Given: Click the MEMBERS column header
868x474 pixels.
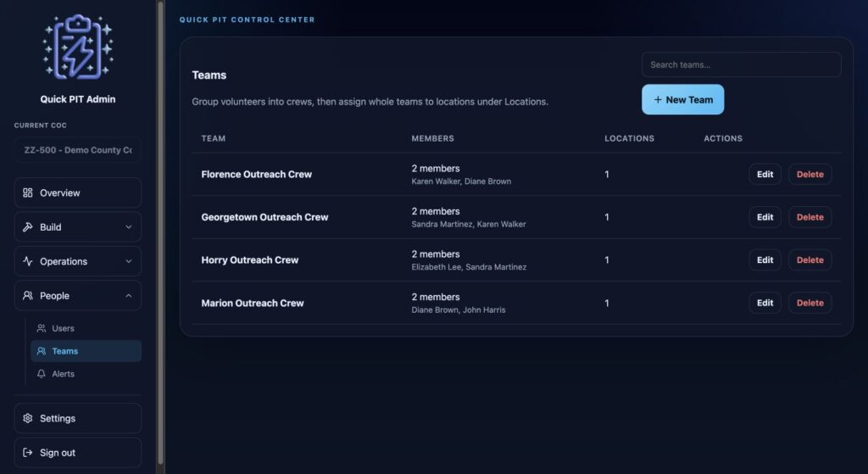Looking at the screenshot, I should pos(432,138).
